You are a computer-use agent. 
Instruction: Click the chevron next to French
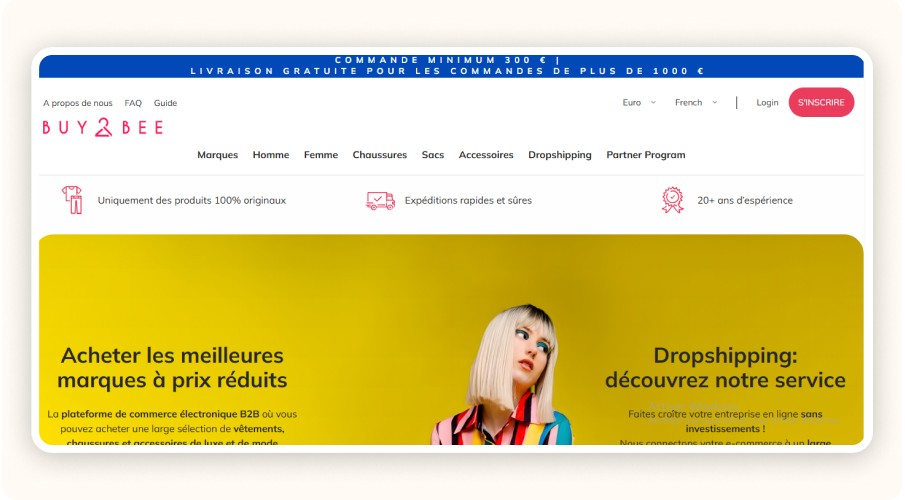pos(715,102)
